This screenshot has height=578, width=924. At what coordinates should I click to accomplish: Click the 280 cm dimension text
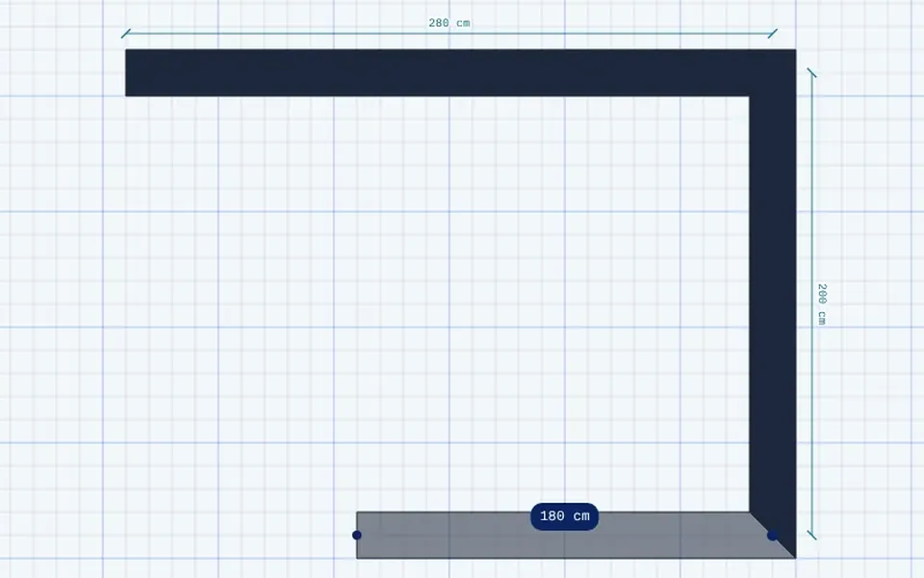coord(449,23)
